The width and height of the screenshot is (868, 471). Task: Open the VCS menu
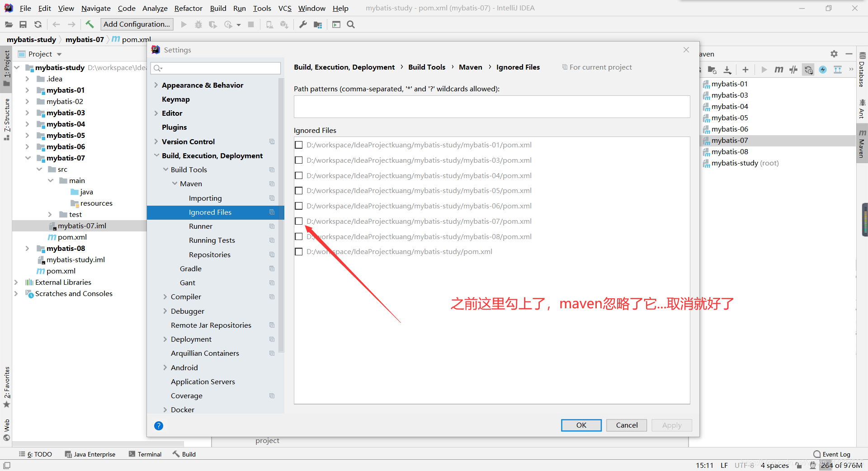tap(285, 8)
